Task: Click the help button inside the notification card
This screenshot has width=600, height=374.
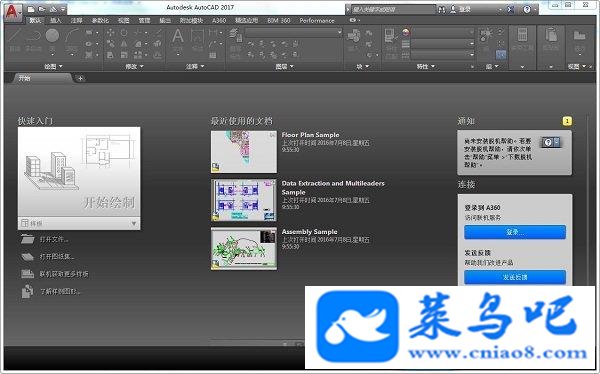Action: pyautogui.click(x=550, y=142)
